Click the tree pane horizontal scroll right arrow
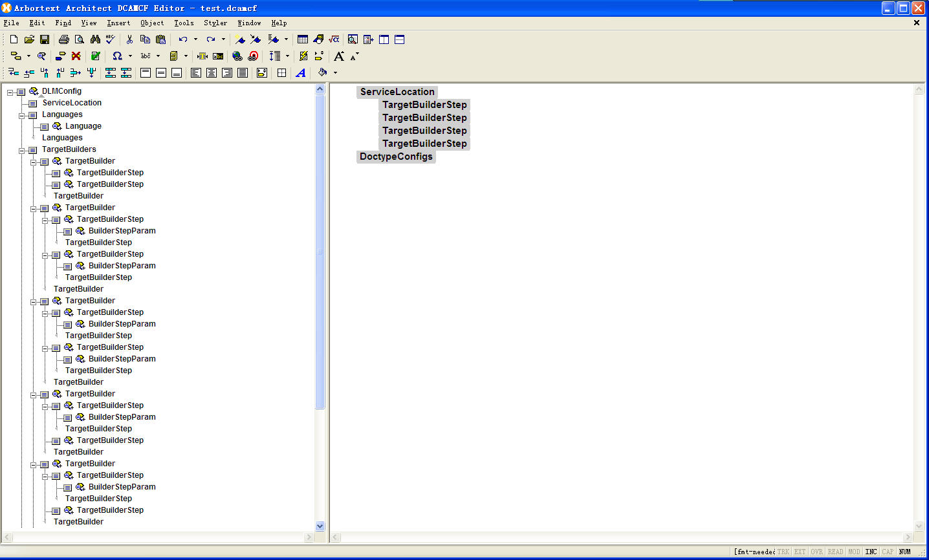The width and height of the screenshot is (929, 560). 309,537
